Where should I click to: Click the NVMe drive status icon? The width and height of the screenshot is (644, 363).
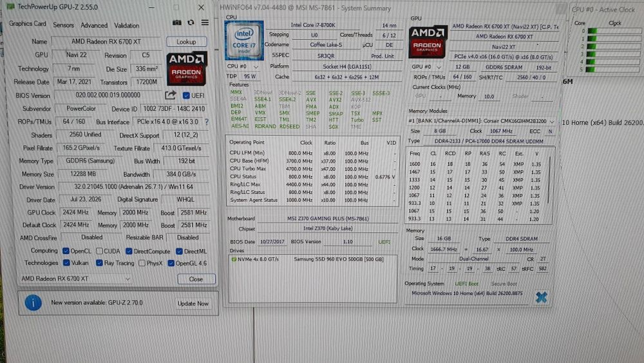pos(234,259)
